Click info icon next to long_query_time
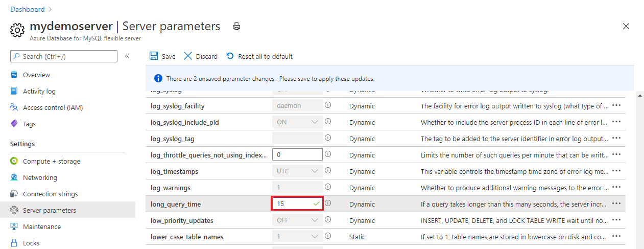 pos(328,203)
